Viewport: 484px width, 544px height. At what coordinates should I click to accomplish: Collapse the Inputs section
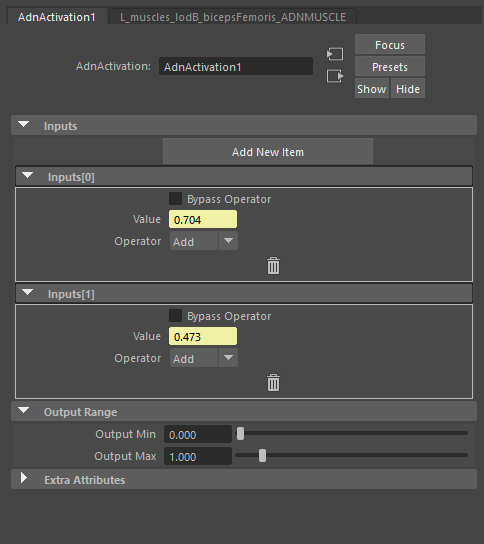point(24,125)
